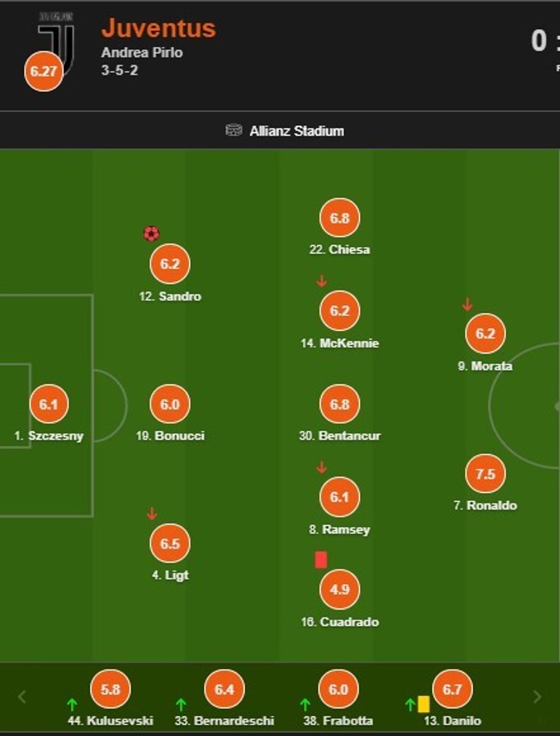Click the substitution arrow above Ligt
The height and width of the screenshot is (736, 560).
click(151, 513)
